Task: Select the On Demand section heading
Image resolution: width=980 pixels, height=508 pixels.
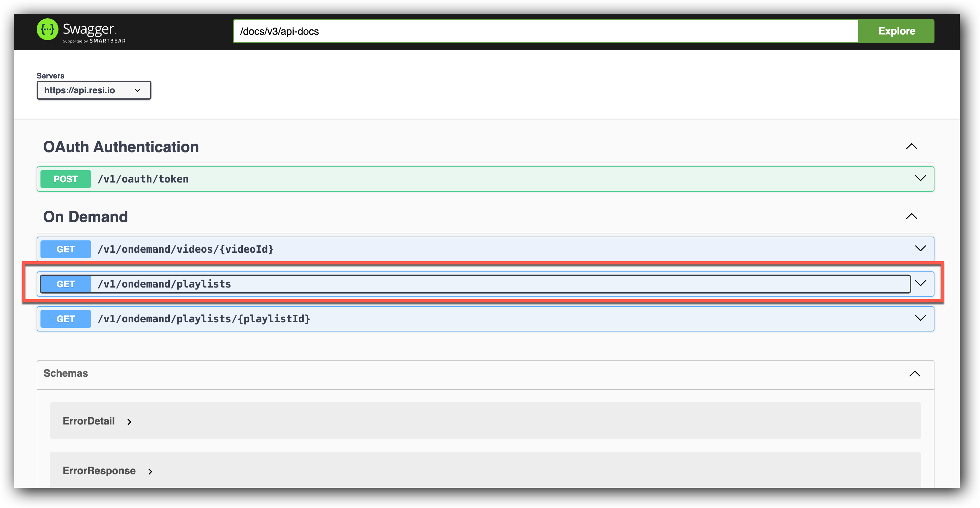Action: coord(85,217)
